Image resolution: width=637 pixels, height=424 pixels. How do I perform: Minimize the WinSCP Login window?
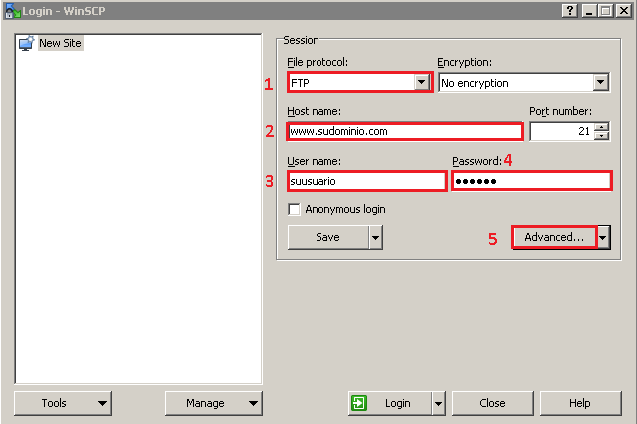[x=589, y=11]
